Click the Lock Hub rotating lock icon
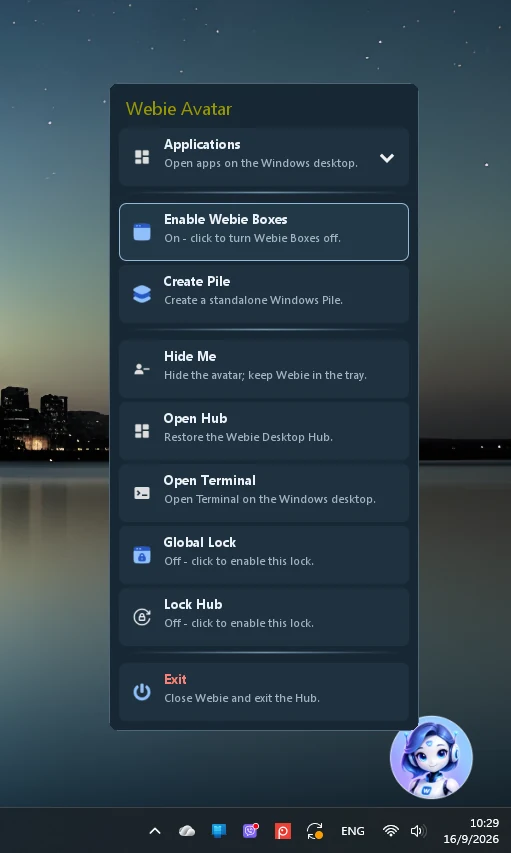Viewport: 511px width, 853px height. pyautogui.click(x=142, y=617)
